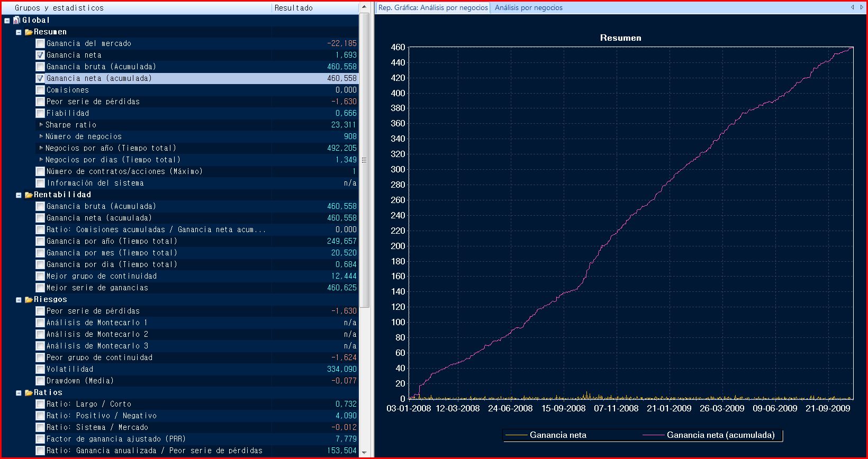Click the list scroll up arrow

(x=364, y=7)
